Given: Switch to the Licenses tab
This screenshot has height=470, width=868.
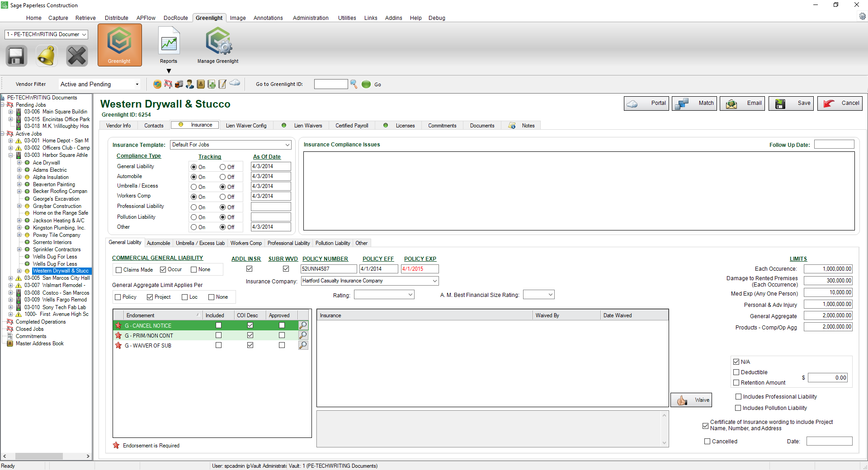Looking at the screenshot, I should tap(399, 126).
